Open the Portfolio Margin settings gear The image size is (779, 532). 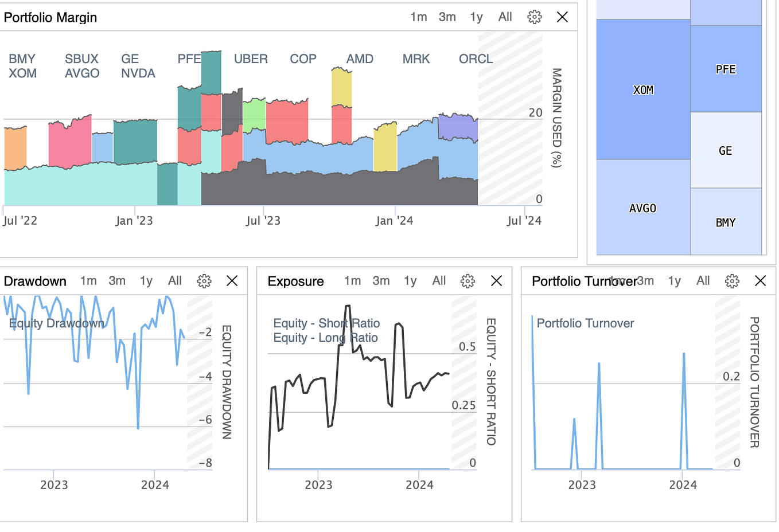pyautogui.click(x=534, y=17)
